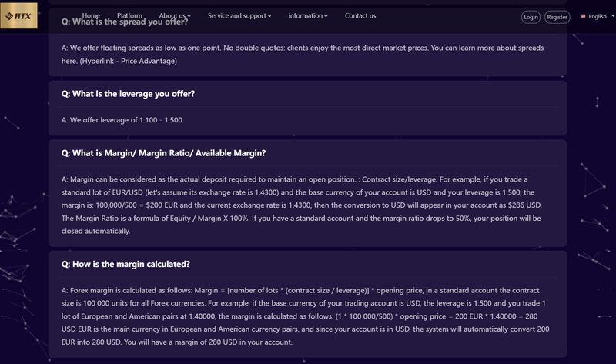The height and width of the screenshot is (364, 616).
Task: Click the leverage 1:100 - 1:500 answer
Action: point(122,120)
